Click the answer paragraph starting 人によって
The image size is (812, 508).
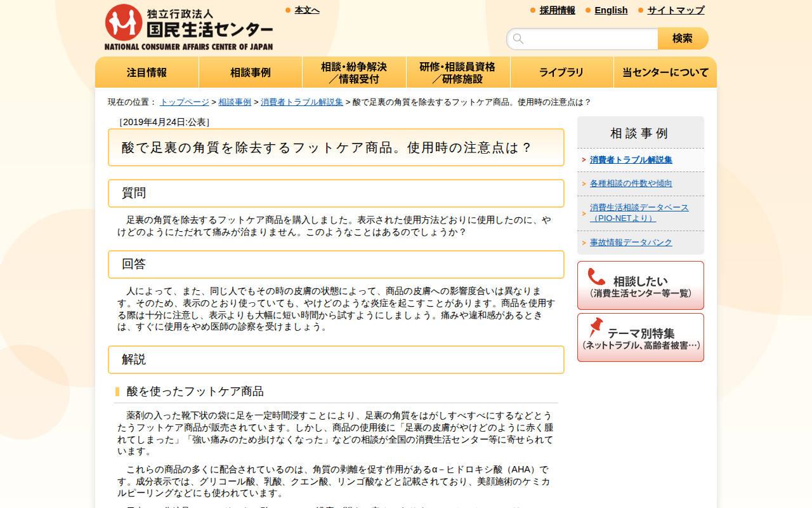(x=336, y=309)
